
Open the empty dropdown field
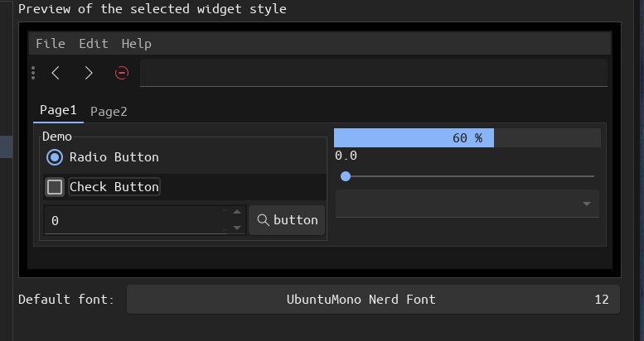(x=467, y=204)
